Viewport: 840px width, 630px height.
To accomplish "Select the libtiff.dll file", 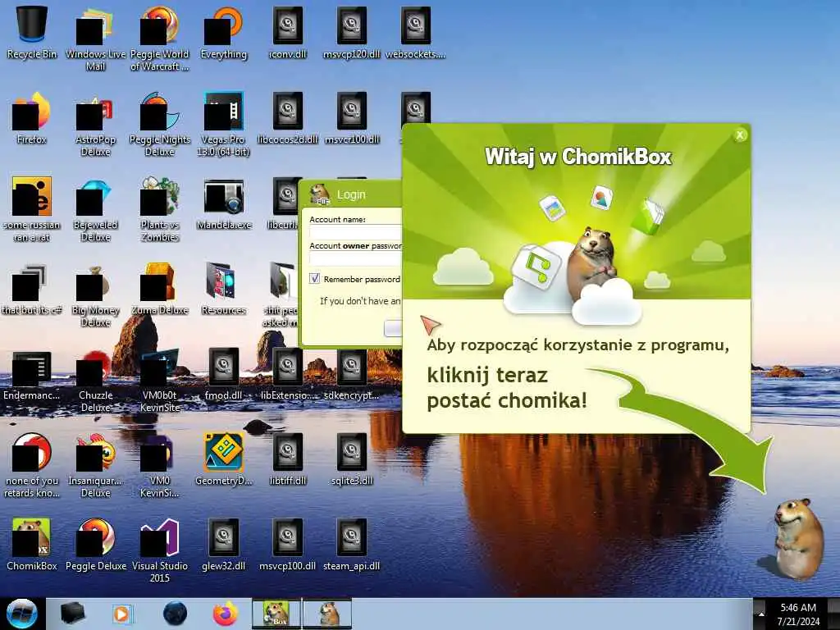I will pos(288,459).
